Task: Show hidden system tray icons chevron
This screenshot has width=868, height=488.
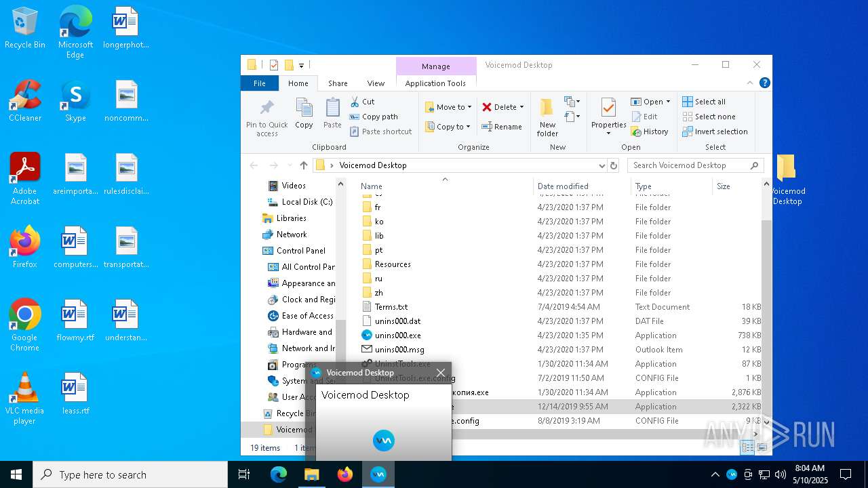Action: [715, 474]
